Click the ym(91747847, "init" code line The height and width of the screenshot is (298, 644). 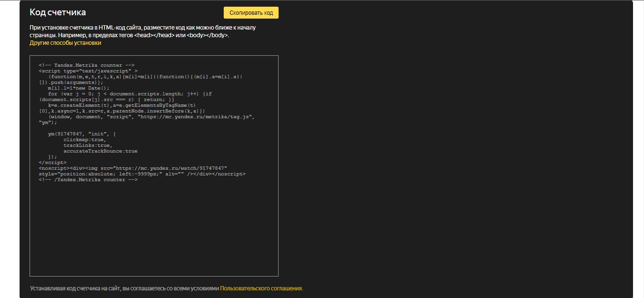82,134
